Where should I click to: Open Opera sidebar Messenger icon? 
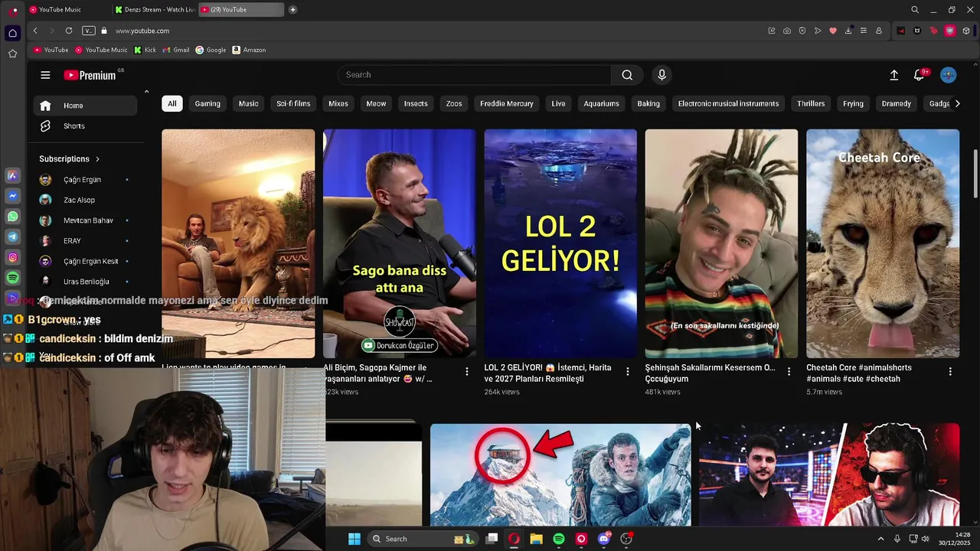pos(13,196)
